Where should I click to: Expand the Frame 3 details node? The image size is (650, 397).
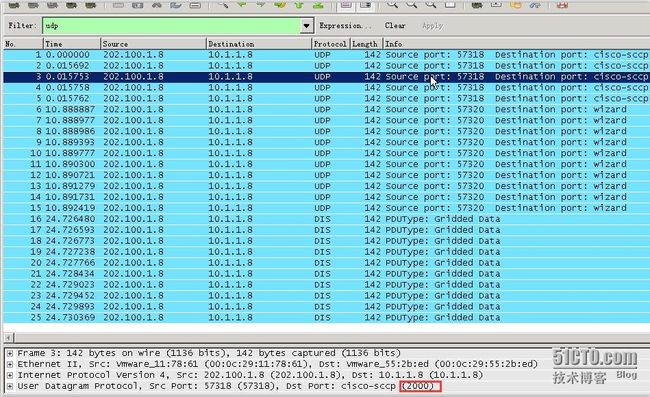(10, 353)
